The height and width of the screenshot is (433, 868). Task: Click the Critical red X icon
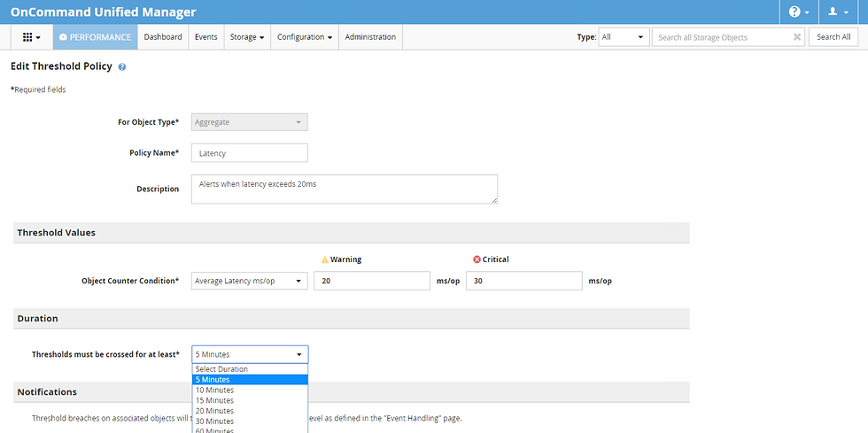coord(477,259)
